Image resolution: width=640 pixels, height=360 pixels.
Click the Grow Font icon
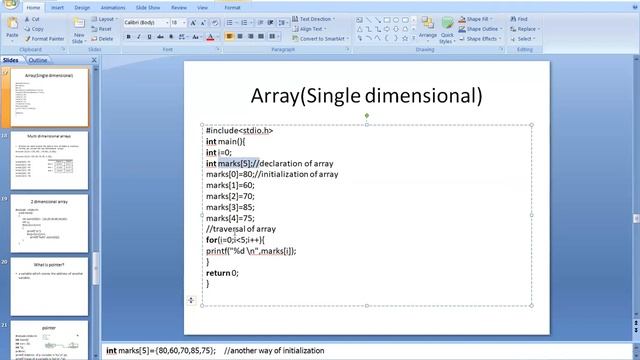[193, 23]
